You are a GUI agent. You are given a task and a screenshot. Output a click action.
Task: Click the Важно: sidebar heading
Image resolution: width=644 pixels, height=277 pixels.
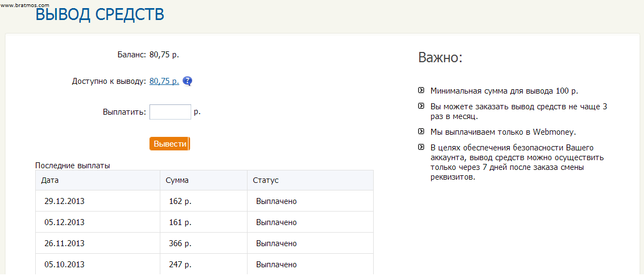coord(440,58)
